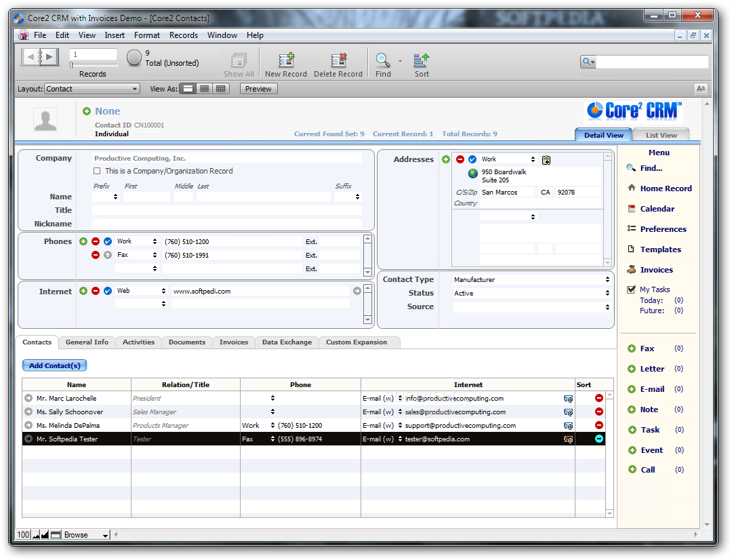Click the address copy icon beside Work

click(546, 160)
